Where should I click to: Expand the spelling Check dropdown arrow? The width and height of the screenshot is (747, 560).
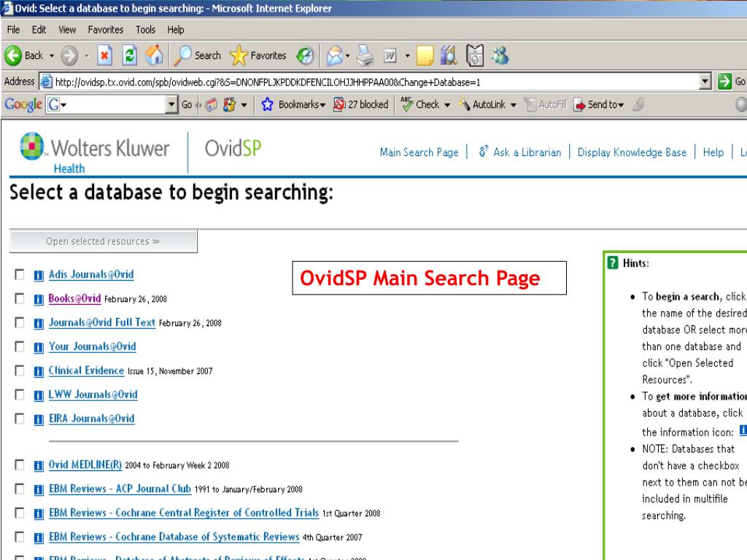click(x=447, y=105)
